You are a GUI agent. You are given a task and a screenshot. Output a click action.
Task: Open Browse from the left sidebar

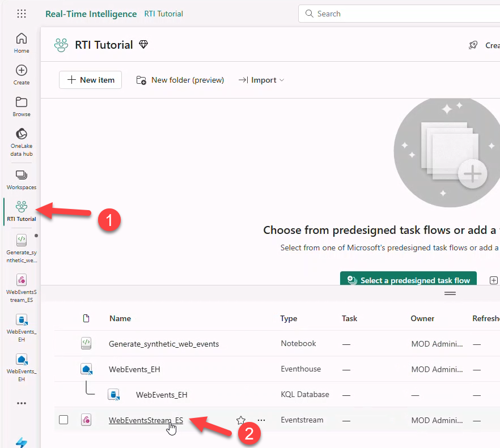pyautogui.click(x=22, y=106)
